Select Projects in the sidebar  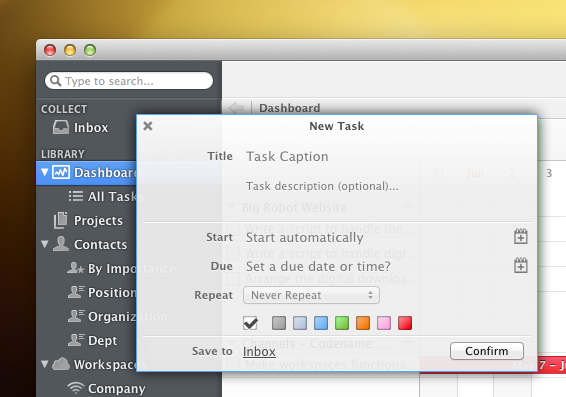coord(98,221)
